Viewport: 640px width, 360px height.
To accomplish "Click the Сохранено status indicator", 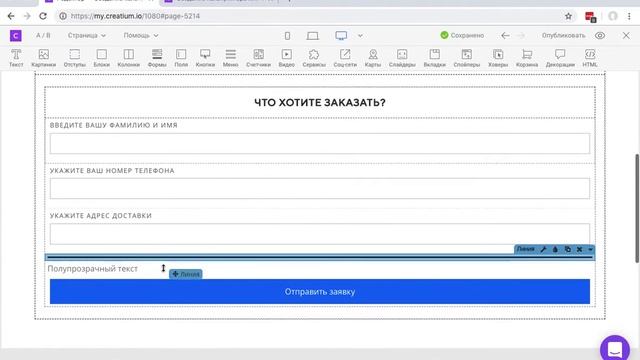I will tap(462, 36).
